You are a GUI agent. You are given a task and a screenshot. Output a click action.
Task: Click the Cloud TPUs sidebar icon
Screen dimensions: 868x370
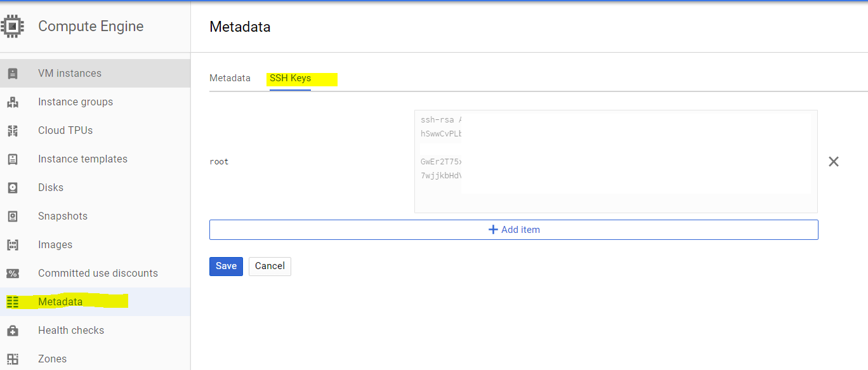[13, 131]
